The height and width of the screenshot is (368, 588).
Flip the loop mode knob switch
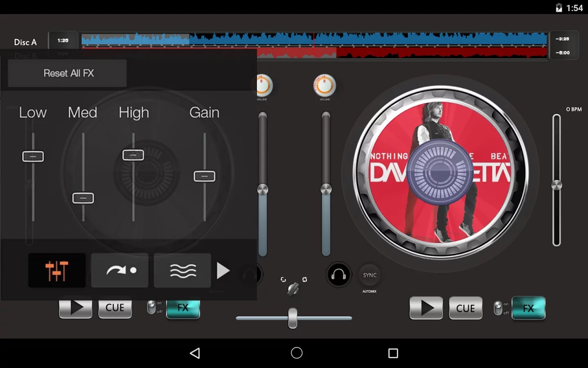click(293, 289)
